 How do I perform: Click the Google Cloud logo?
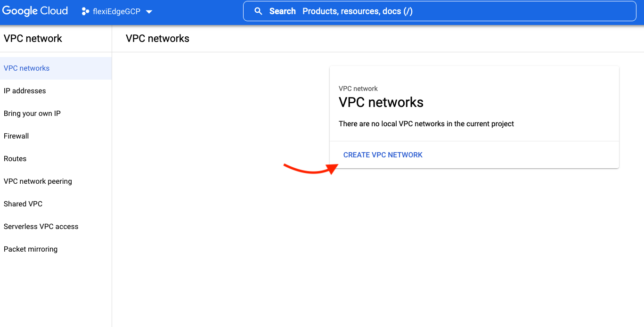pyautogui.click(x=35, y=11)
